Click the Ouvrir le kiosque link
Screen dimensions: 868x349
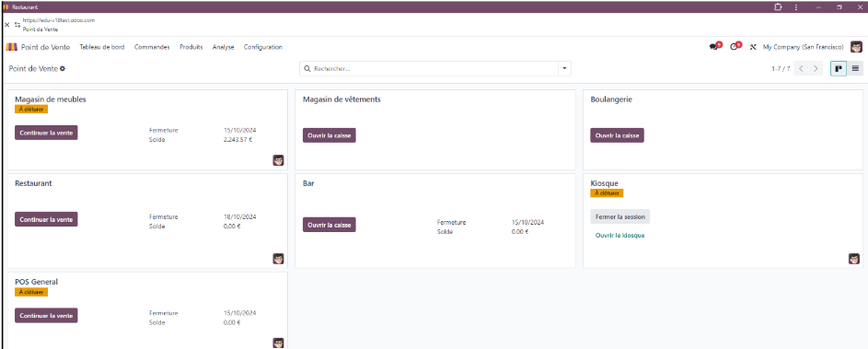tap(620, 236)
